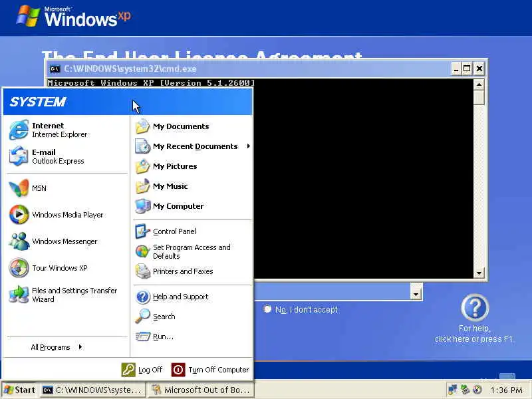
Task: Click the "For help, click here" link
Action: pos(473,334)
